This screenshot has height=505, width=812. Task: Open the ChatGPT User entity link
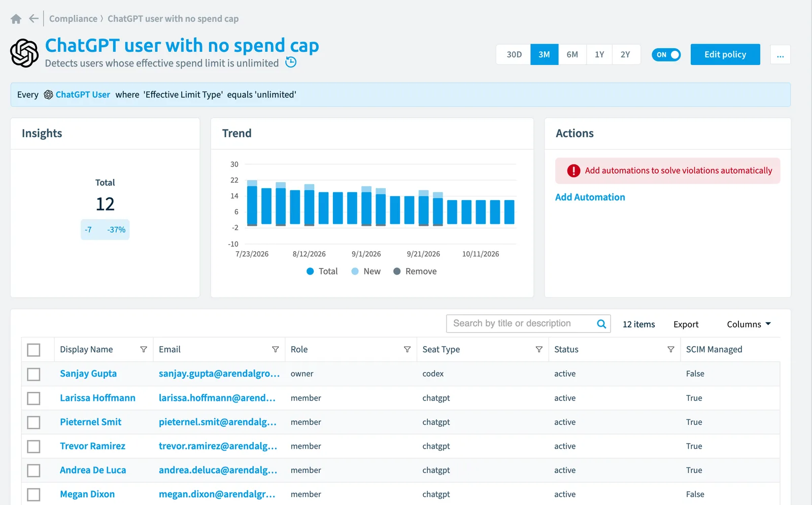[x=83, y=95]
